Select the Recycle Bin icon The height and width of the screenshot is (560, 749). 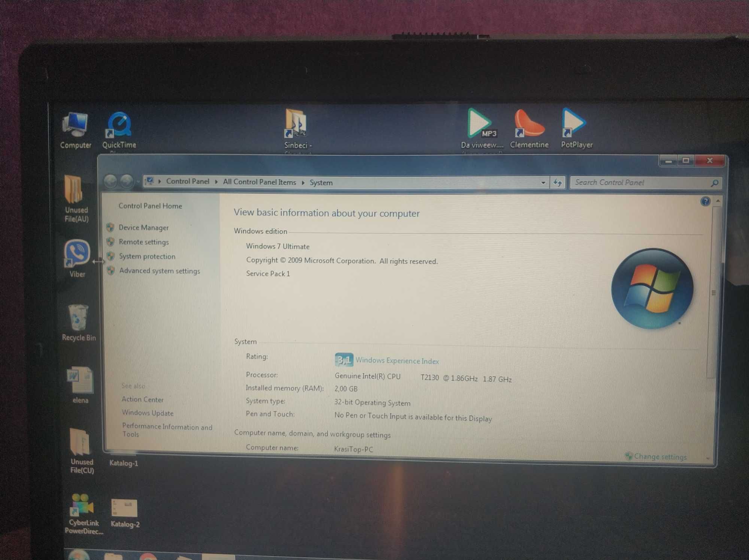[x=79, y=323]
